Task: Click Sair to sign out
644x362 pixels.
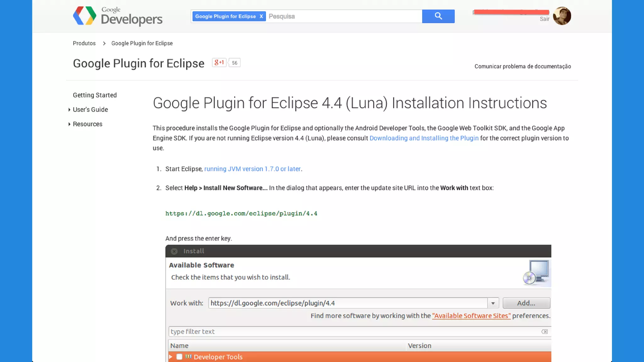Action: (544, 19)
